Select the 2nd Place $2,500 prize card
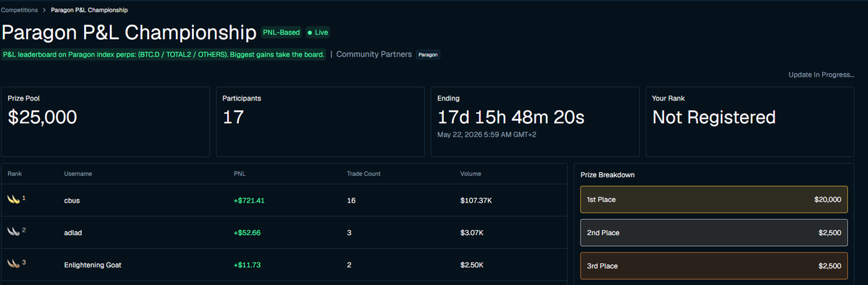 coord(714,232)
